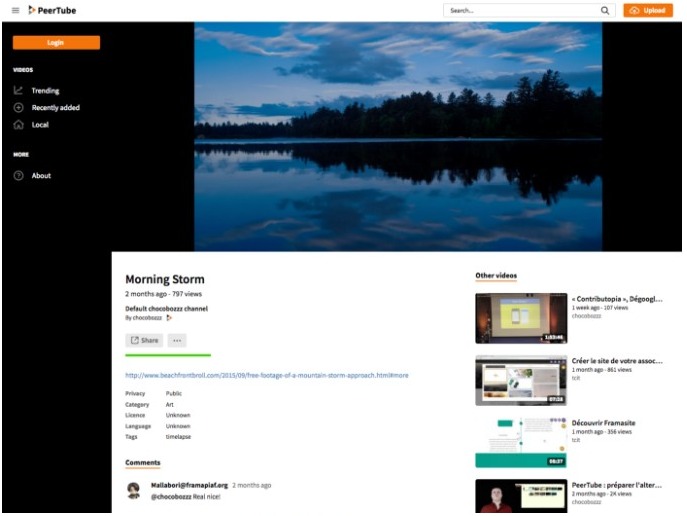Click the search magnifier icon
The width and height of the screenshot is (687, 516).
click(605, 10)
